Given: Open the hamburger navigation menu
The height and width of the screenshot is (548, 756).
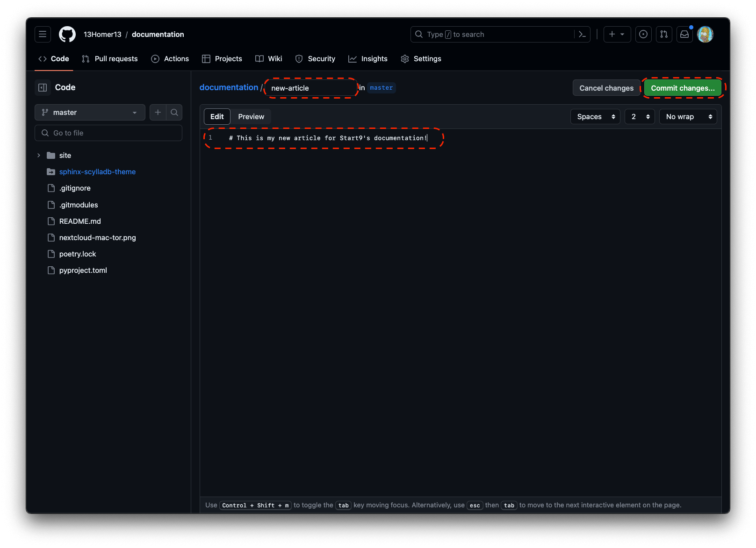Looking at the screenshot, I should pyautogui.click(x=43, y=34).
